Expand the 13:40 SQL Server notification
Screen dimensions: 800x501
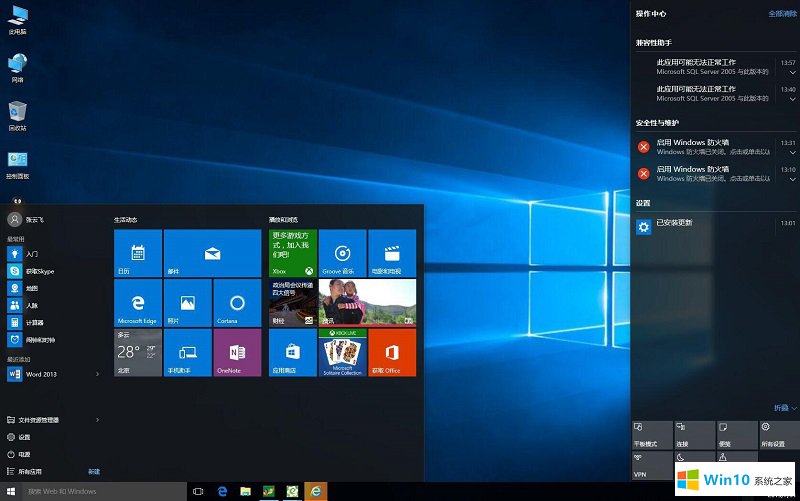tap(792, 99)
